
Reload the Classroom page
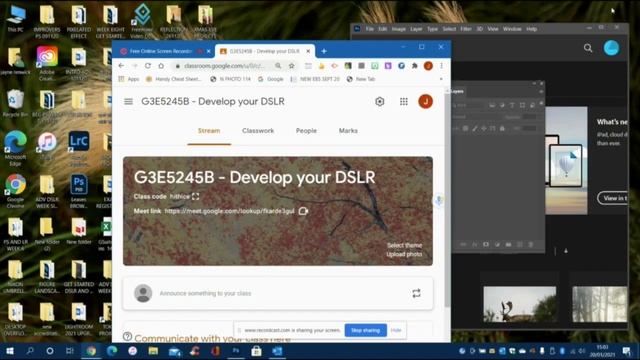tap(148, 66)
